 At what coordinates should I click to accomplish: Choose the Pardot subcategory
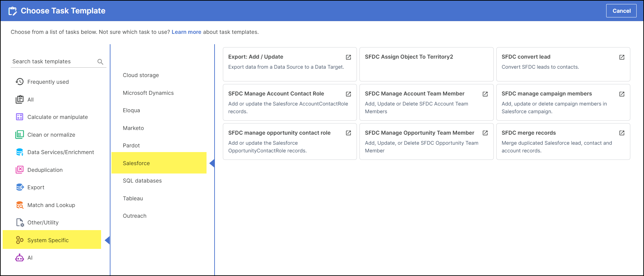(x=131, y=145)
